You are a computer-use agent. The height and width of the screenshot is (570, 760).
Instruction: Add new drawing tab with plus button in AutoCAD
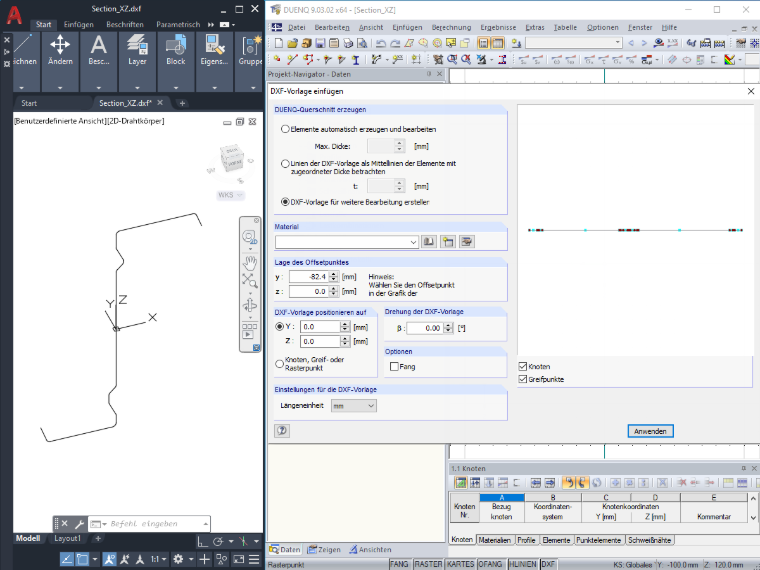tap(182, 103)
